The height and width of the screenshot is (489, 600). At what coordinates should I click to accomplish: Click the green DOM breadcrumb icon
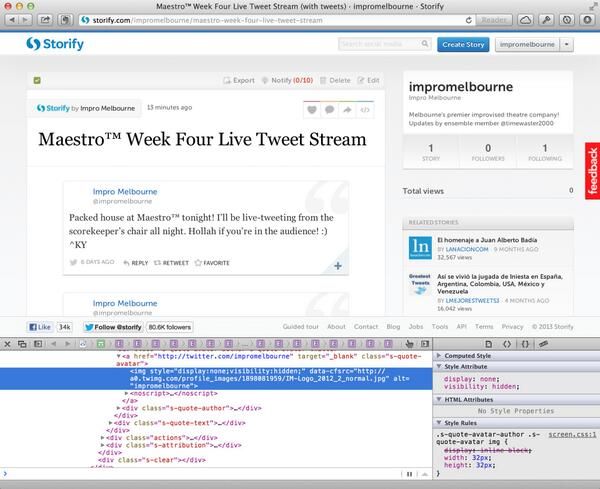pos(101,344)
